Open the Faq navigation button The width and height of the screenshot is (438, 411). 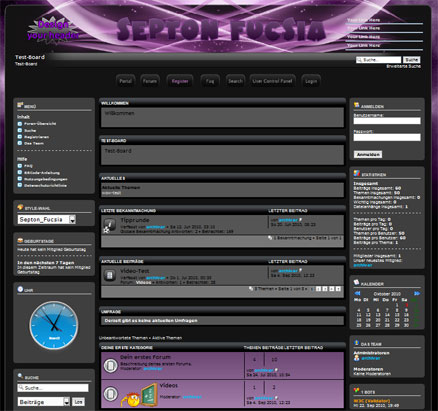pyautogui.click(x=210, y=81)
